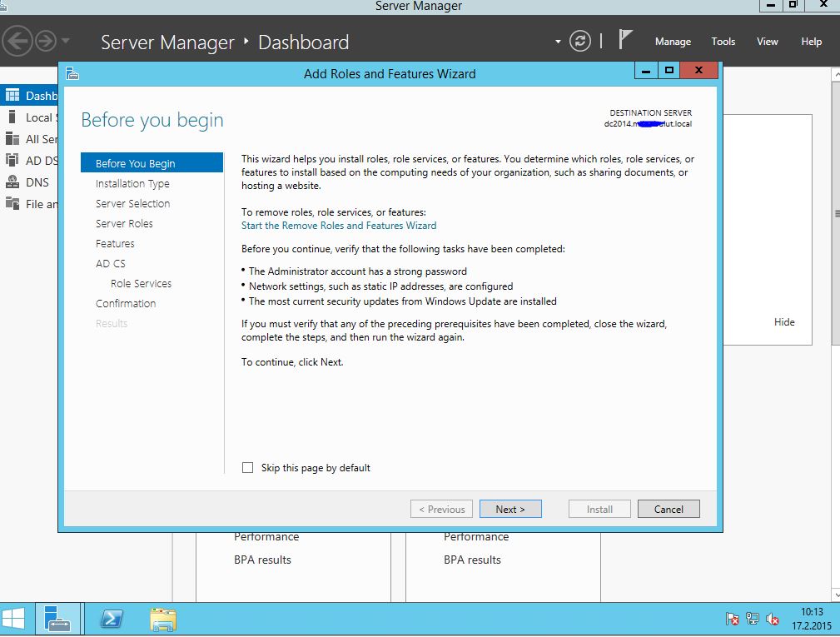The image size is (840, 637).
Task: Open navigation history dropdown beside forward arrow
Action: click(66, 41)
